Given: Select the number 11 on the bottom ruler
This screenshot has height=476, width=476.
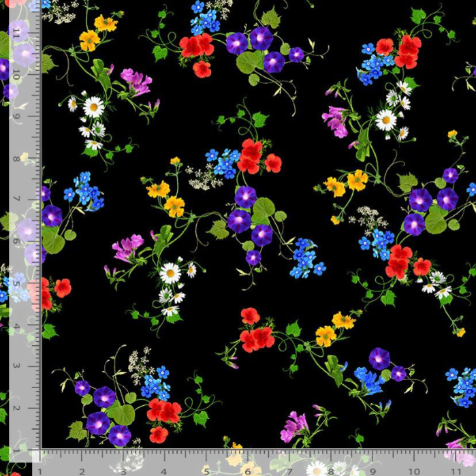Looking at the screenshot, I should [x=455, y=471].
